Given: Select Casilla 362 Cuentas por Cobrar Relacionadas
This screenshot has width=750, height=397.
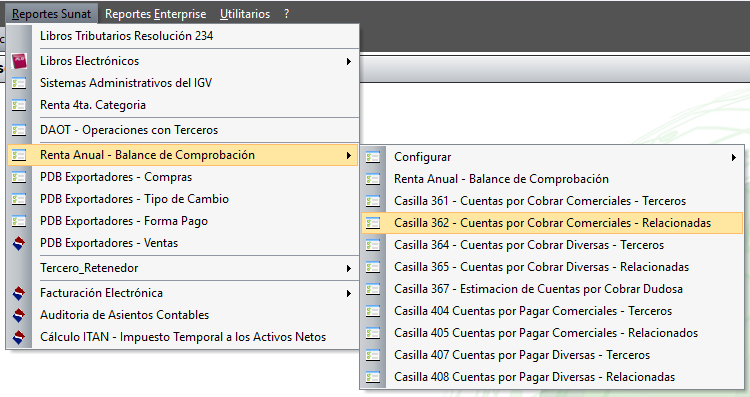Looking at the screenshot, I should tap(552, 223).
